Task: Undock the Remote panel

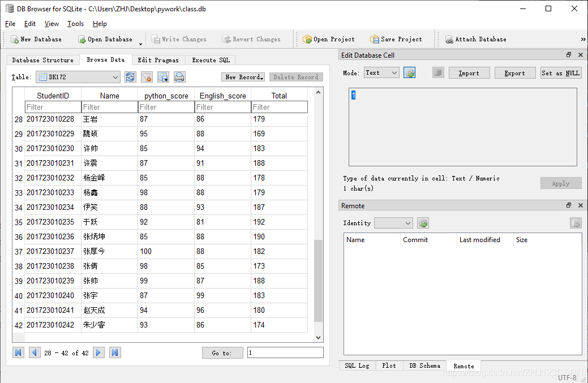Action: pyautogui.click(x=569, y=205)
